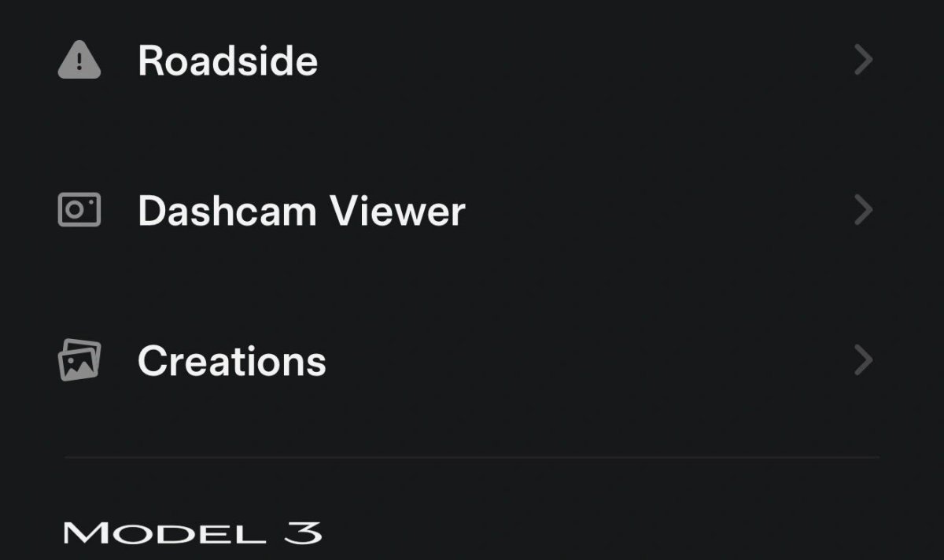The height and width of the screenshot is (560, 944).
Task: Go to the Creations menu item
Action: coord(231,361)
